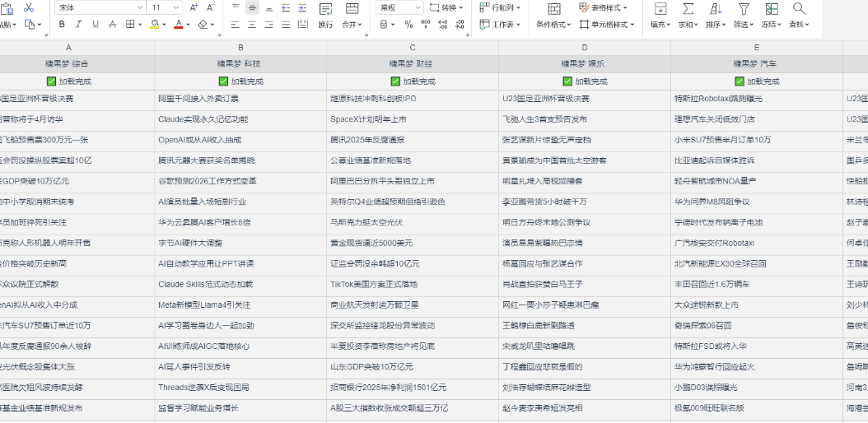
Task: Align text to top of cell
Action: tap(236, 7)
